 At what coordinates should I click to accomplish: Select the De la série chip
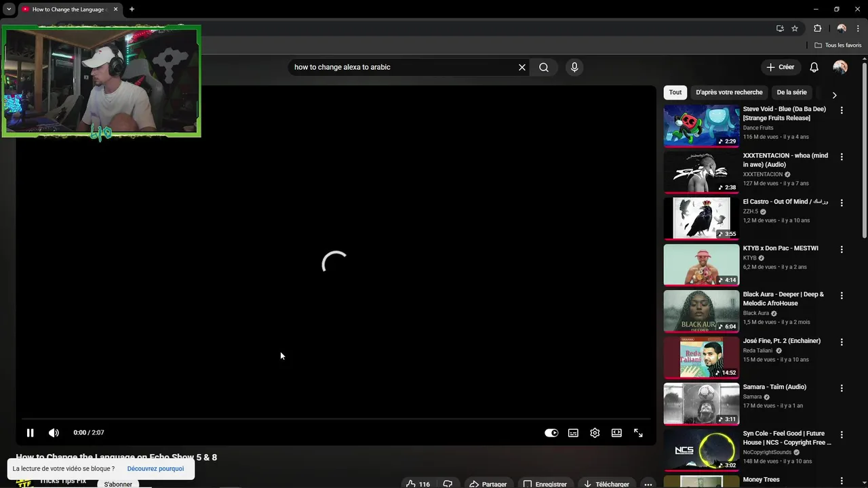tap(791, 92)
